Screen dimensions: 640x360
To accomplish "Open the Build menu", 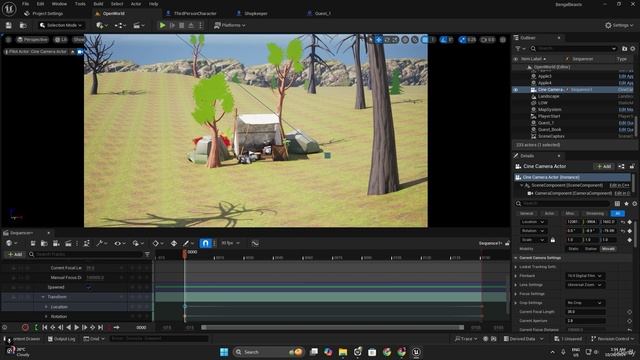I will (x=98, y=4).
